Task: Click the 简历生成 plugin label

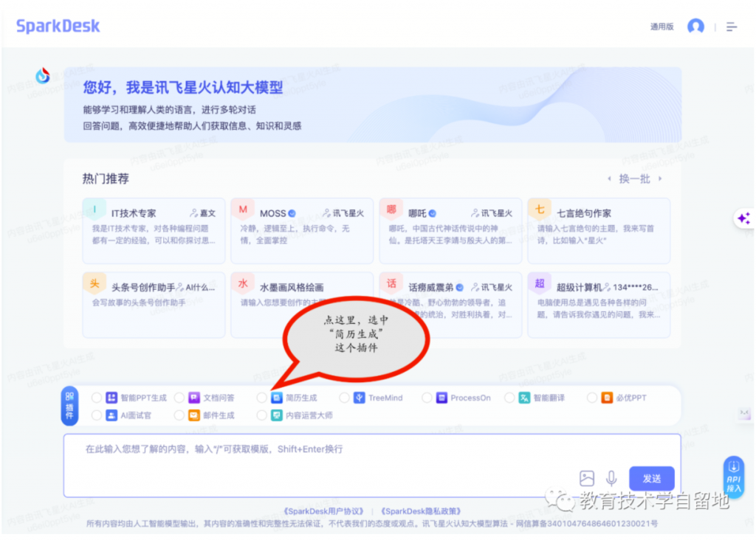Action: click(x=301, y=398)
